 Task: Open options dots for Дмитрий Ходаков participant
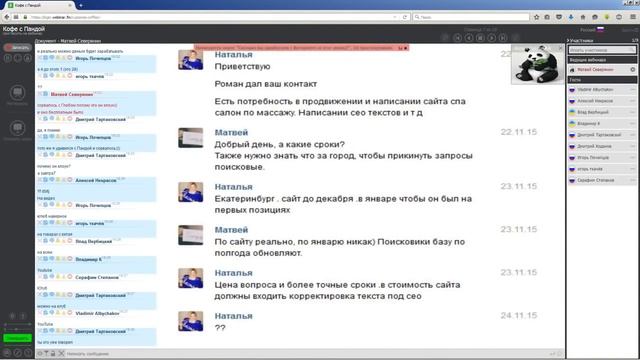(633, 146)
